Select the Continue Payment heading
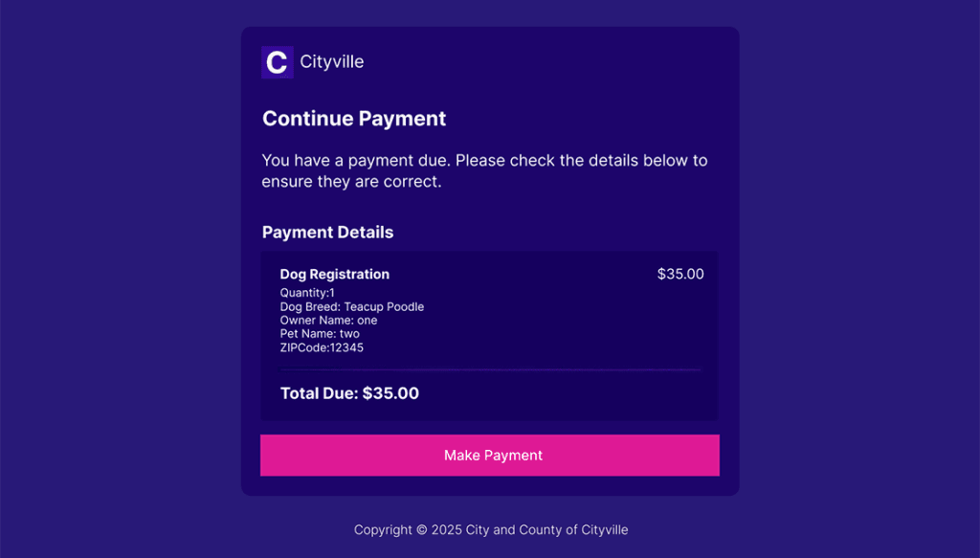This screenshot has height=558, width=980. (354, 119)
